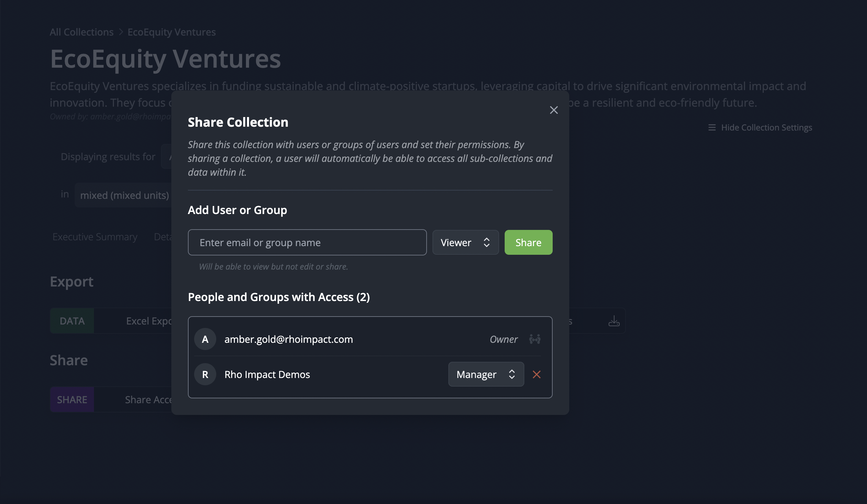Click the DATA export label

click(x=72, y=321)
